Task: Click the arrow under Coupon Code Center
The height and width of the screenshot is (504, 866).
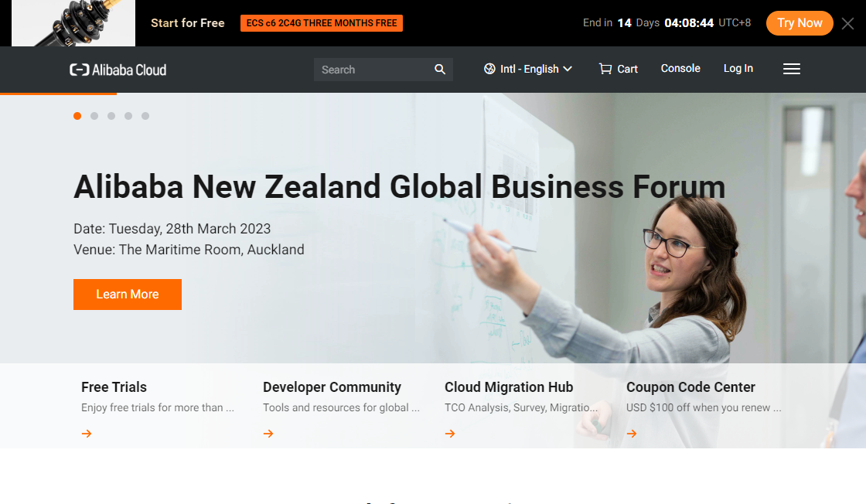Action: [632, 434]
